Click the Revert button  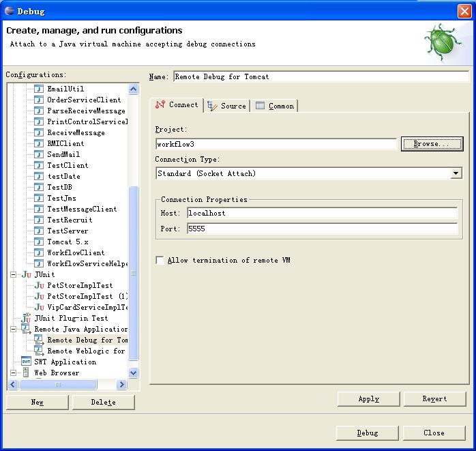(x=434, y=398)
